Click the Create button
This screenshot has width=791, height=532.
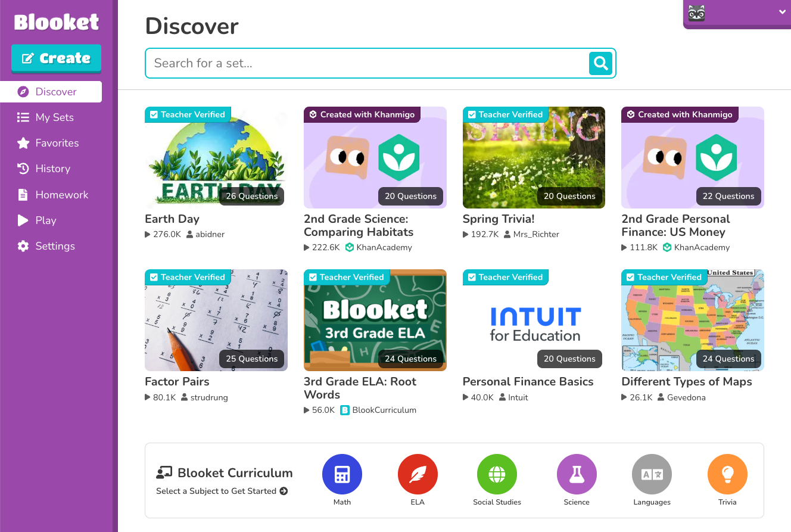(56, 58)
